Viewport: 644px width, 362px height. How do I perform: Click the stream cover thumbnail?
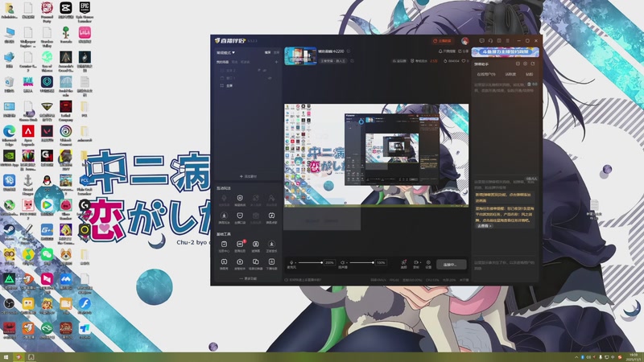click(x=300, y=56)
